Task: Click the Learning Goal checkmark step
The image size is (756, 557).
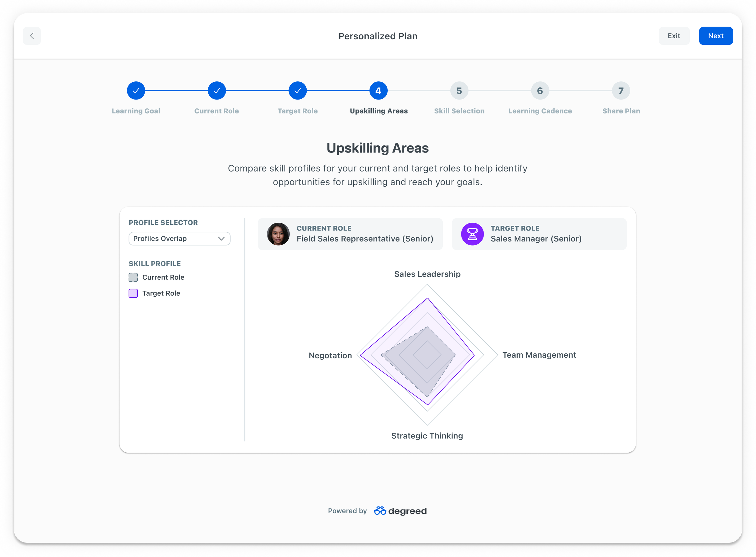Action: [x=136, y=91]
